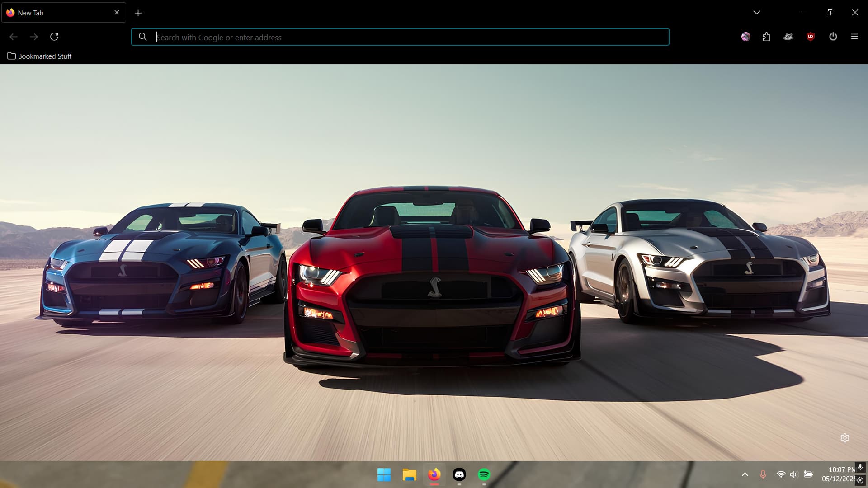Click the power-button extension icon
The height and width of the screenshot is (488, 868).
pyautogui.click(x=833, y=37)
